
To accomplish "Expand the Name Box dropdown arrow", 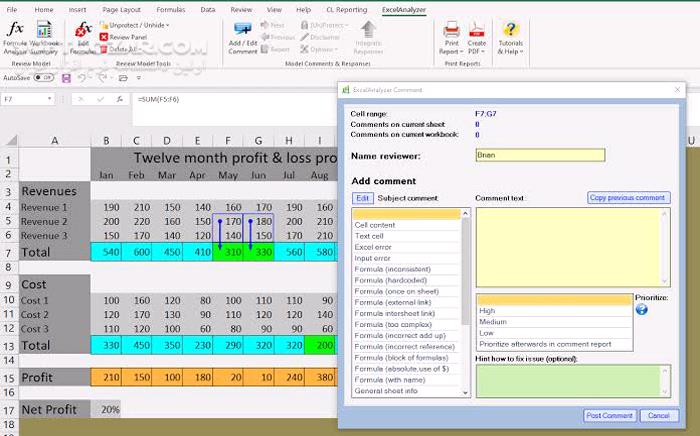I will pyautogui.click(x=49, y=99).
